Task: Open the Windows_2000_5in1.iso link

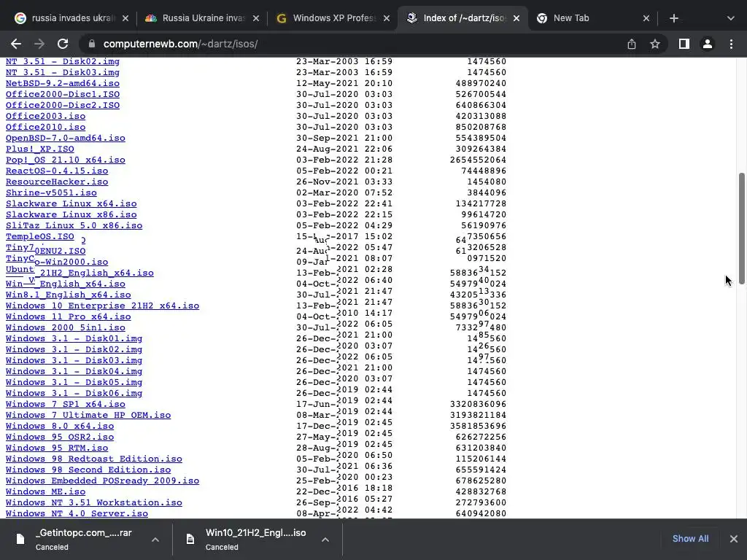Action: coord(65,327)
